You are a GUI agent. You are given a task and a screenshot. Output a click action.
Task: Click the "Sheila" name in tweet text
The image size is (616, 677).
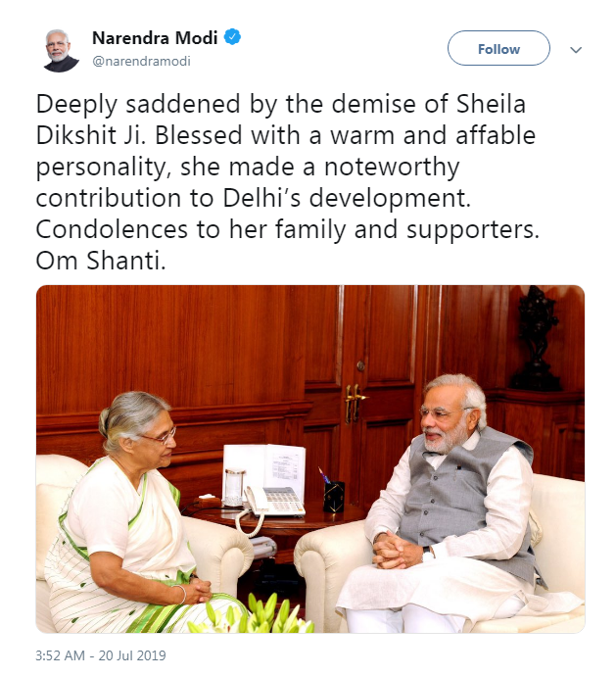[491, 104]
